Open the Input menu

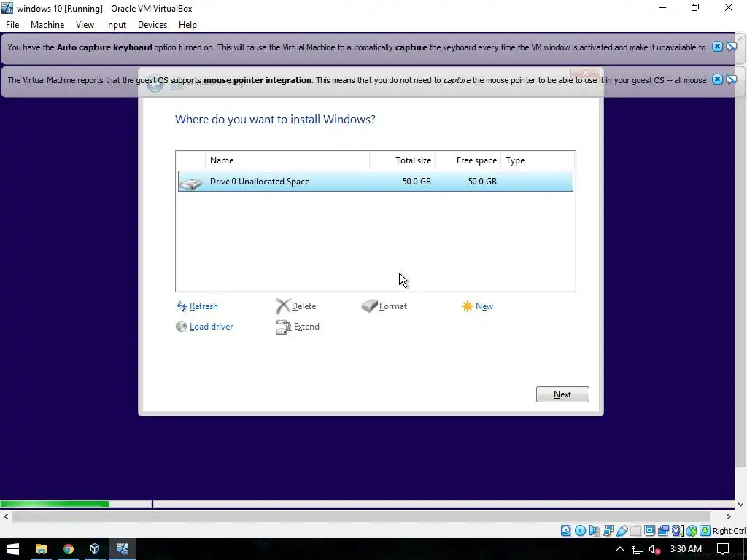click(x=116, y=25)
